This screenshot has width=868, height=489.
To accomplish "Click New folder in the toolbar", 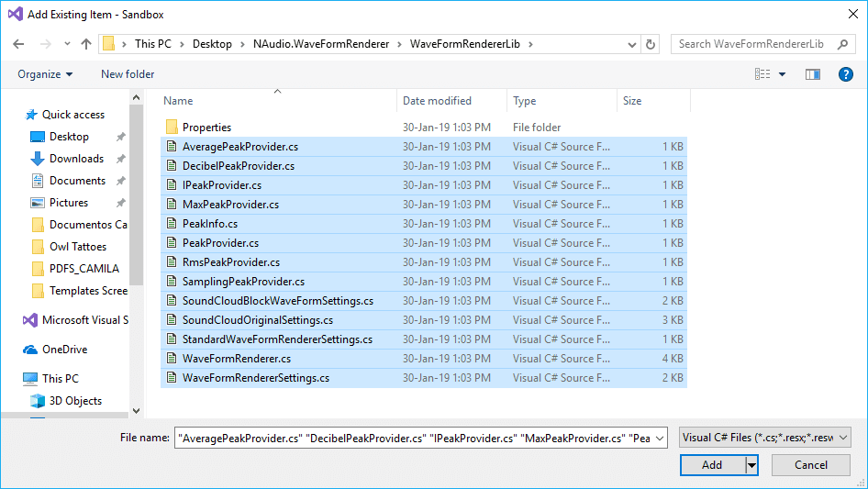I will 128,74.
